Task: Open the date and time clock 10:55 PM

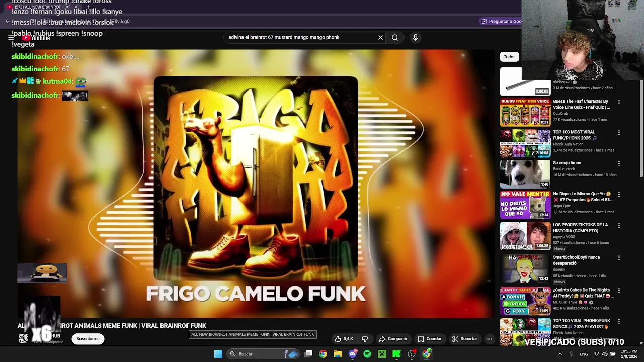Action: [629, 354]
